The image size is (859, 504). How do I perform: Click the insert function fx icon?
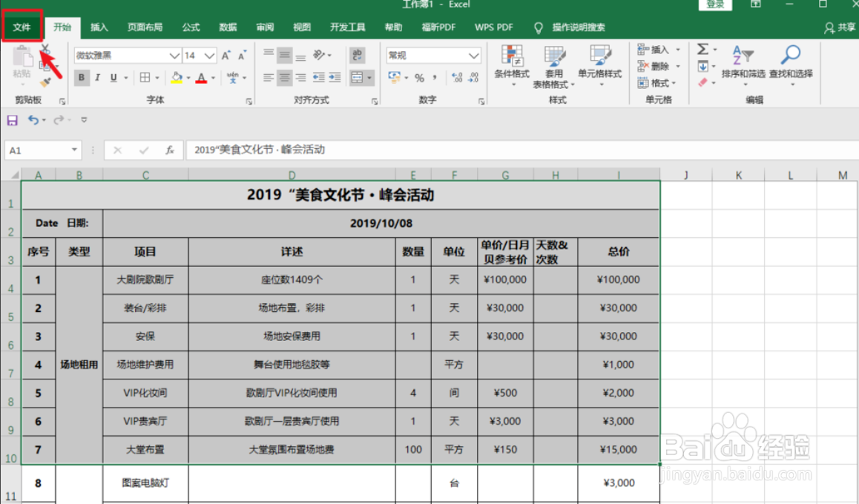[x=170, y=150]
